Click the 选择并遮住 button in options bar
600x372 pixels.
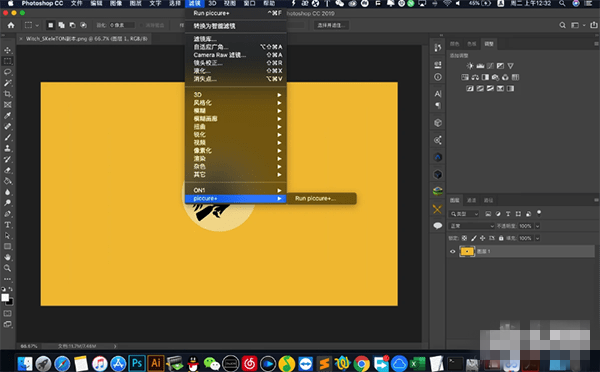tap(331, 25)
